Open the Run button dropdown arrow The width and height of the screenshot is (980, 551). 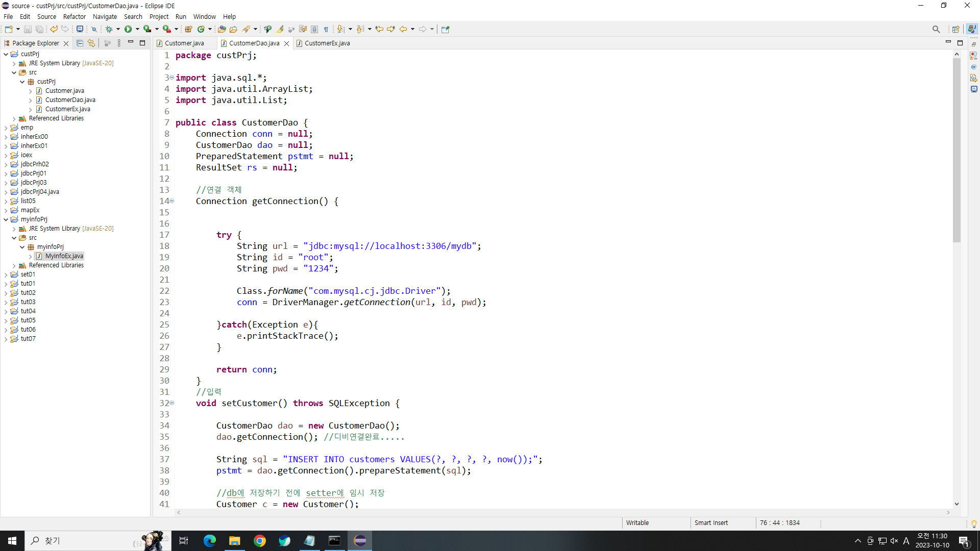click(137, 29)
